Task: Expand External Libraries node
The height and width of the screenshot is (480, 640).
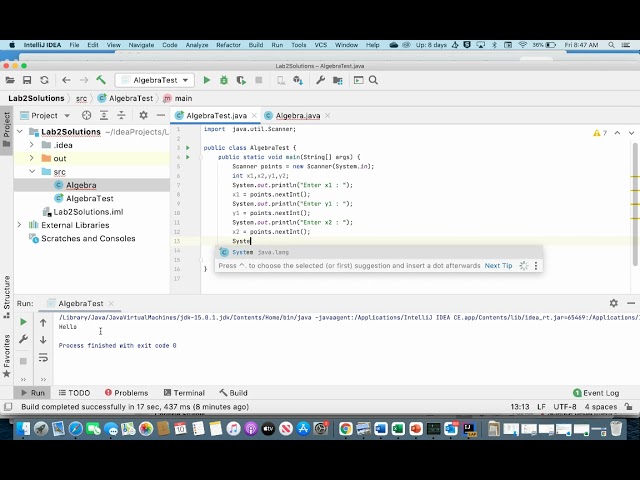Action: point(20,225)
